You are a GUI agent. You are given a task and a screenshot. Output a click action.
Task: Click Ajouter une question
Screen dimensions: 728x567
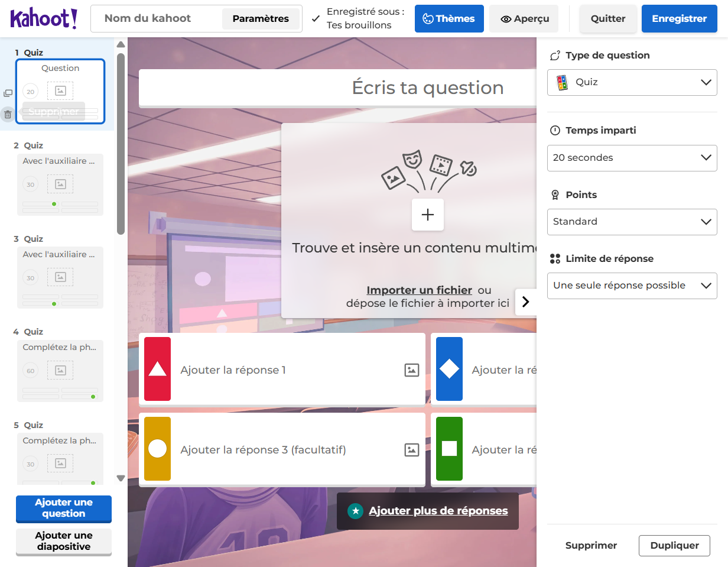click(64, 508)
